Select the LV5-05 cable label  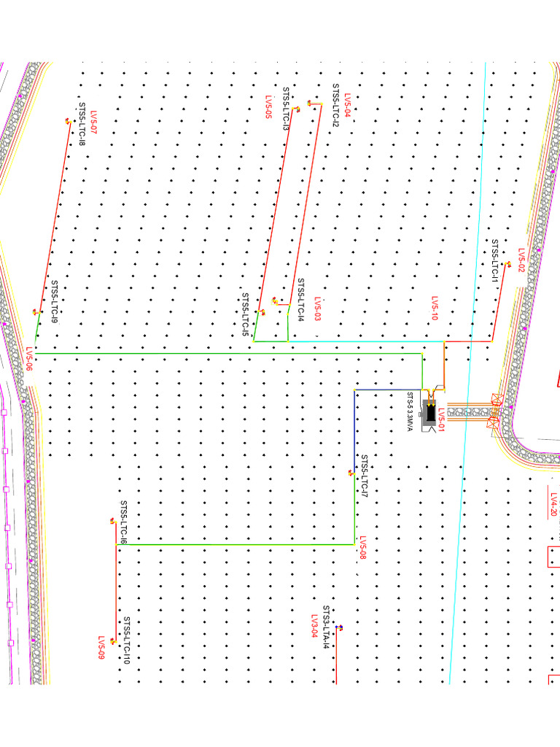[268, 107]
